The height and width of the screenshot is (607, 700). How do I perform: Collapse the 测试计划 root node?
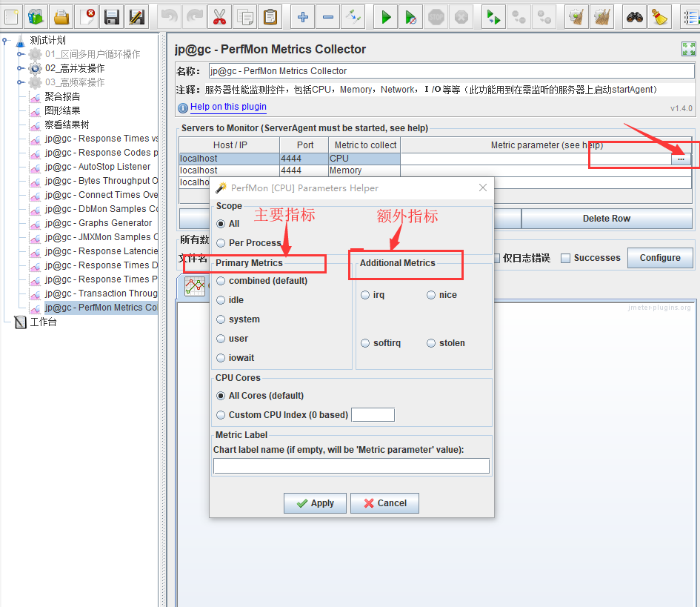5,40
